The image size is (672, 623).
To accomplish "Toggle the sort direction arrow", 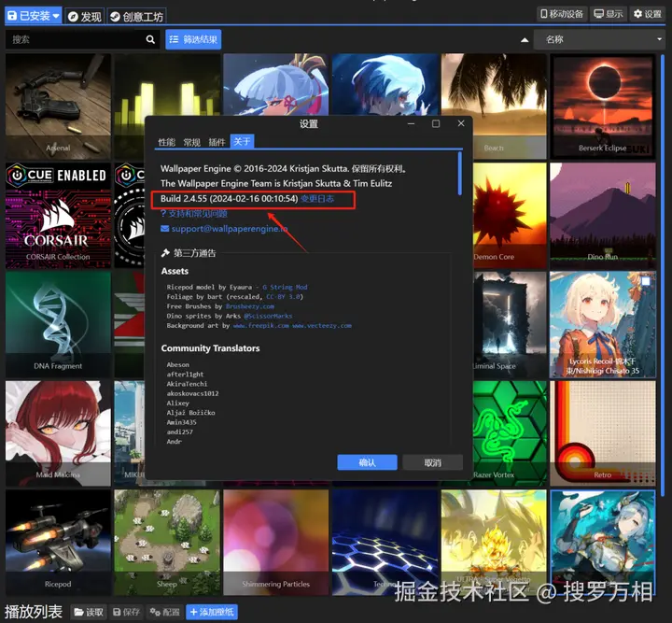I will [525, 40].
